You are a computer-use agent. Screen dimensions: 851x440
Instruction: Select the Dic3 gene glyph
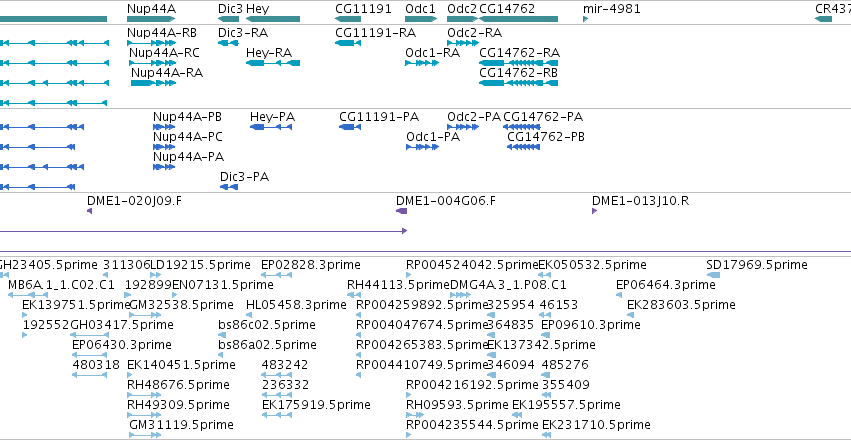pyautogui.click(x=228, y=19)
